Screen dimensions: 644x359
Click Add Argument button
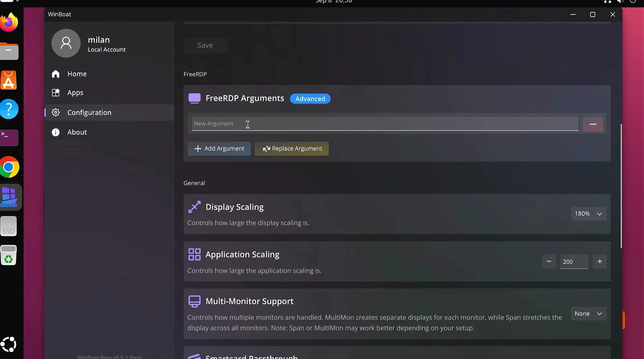219,149
